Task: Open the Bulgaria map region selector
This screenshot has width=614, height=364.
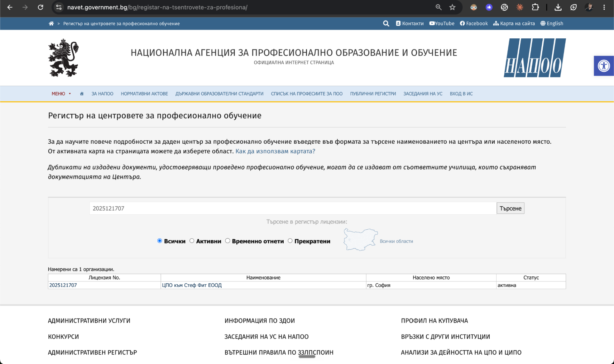Action: [360, 240]
